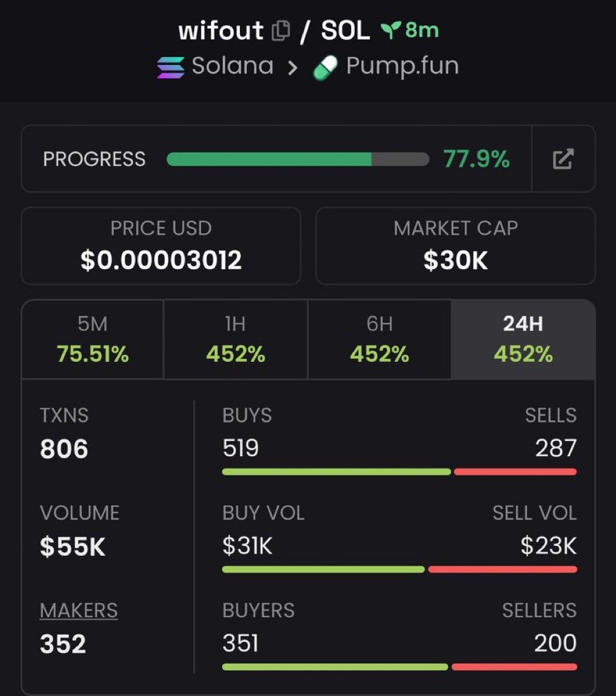Click the bonding curve progress bar
616x696 pixels.
point(297,159)
